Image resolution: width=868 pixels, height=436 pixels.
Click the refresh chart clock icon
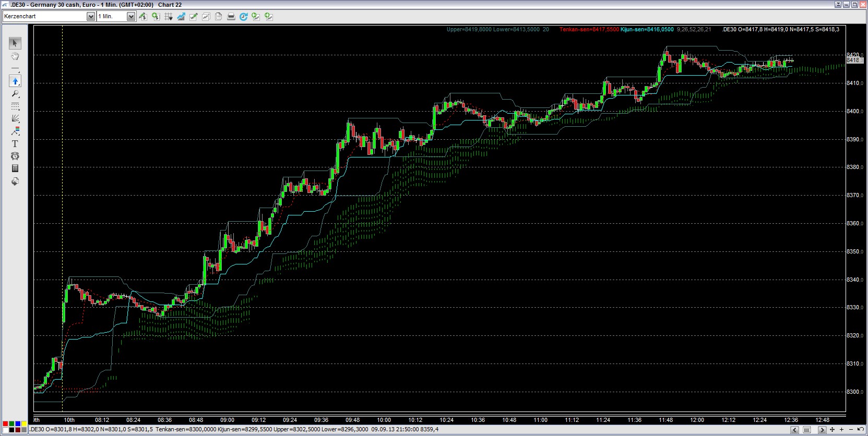244,17
